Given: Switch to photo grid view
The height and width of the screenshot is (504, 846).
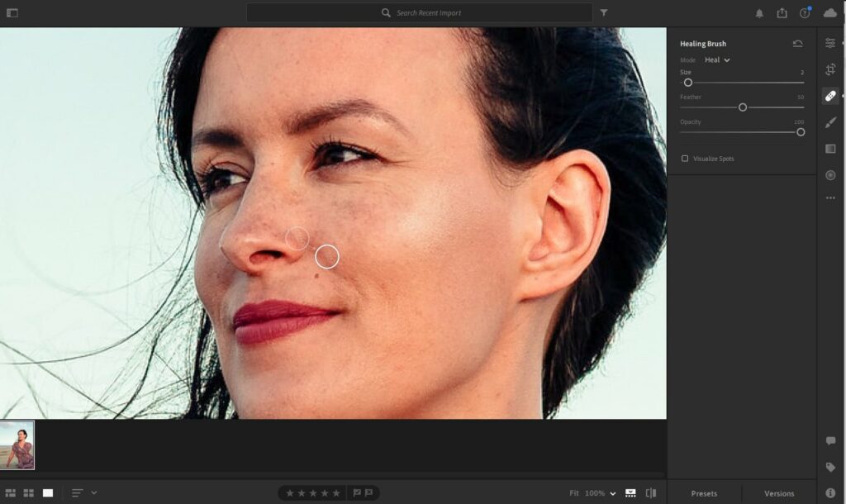Looking at the screenshot, I should click(x=10, y=492).
